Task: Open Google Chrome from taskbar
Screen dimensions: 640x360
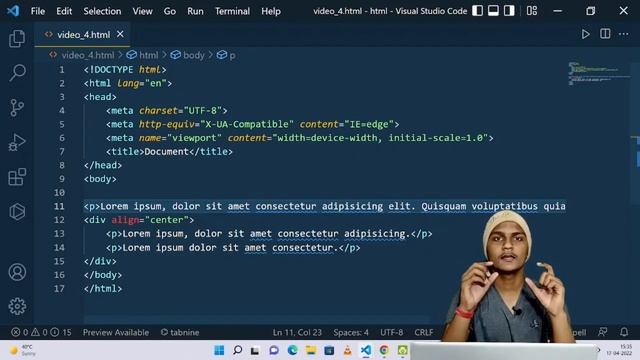Action: (384, 350)
